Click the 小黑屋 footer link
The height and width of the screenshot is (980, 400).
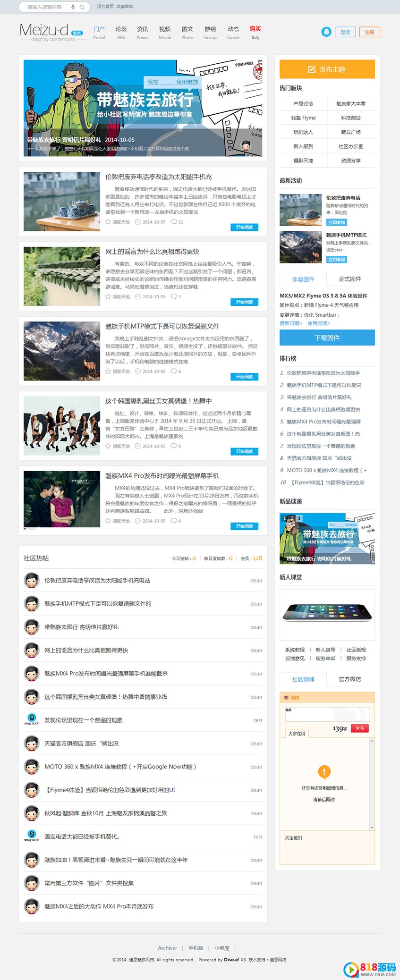[x=222, y=948]
